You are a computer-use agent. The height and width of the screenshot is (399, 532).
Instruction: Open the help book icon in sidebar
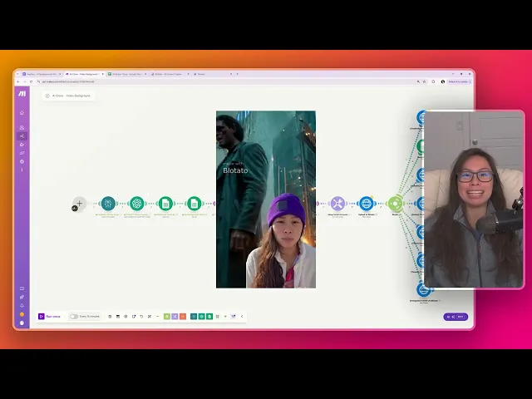pos(22,288)
